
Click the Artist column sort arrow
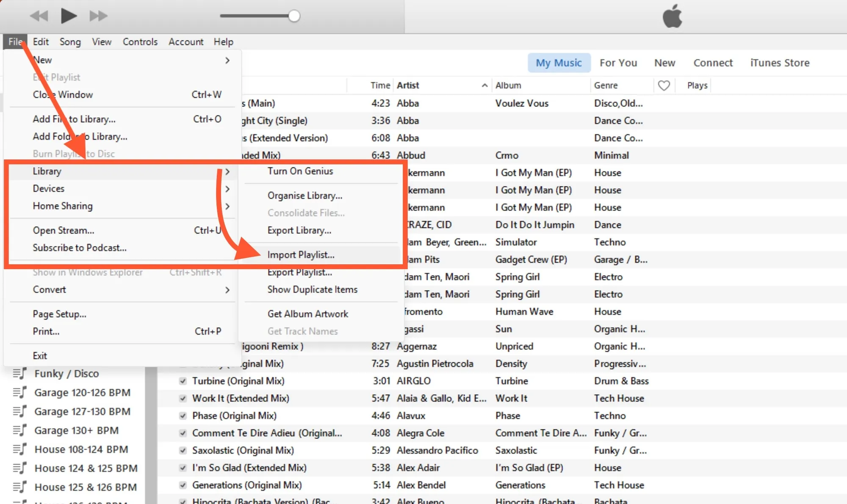484,85
